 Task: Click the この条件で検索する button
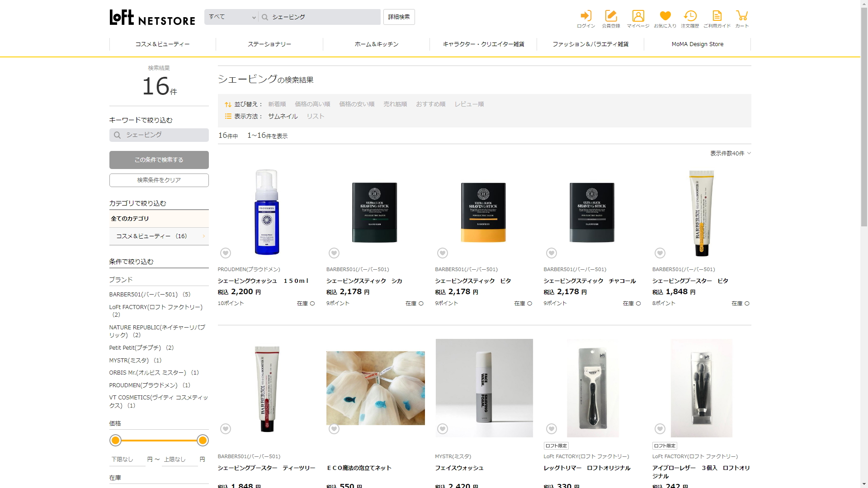point(159,160)
